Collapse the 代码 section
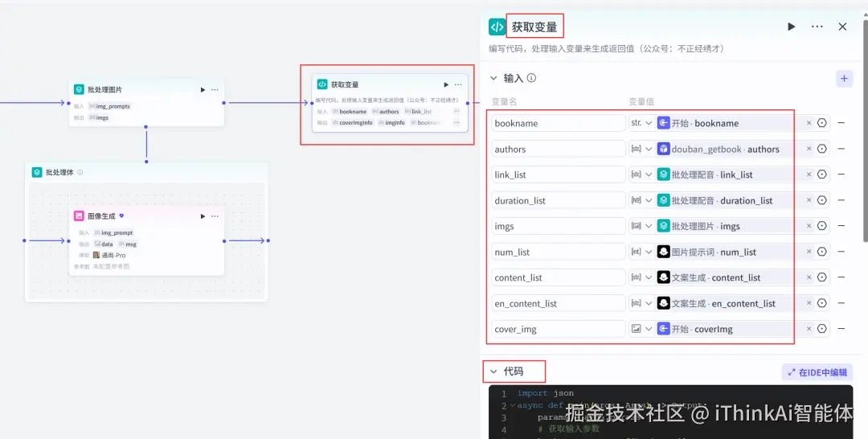Image resolution: width=868 pixels, height=439 pixels. coord(493,371)
